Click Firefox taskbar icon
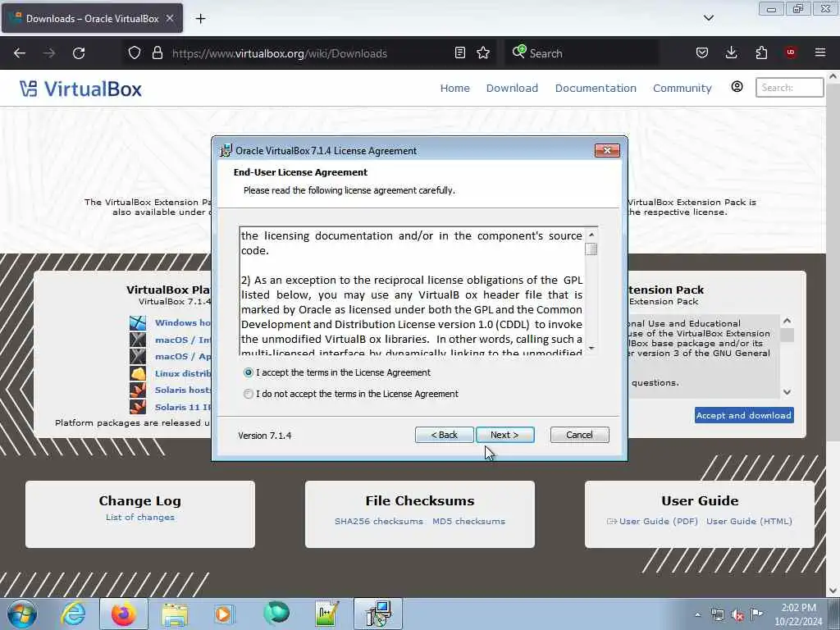 [x=124, y=614]
